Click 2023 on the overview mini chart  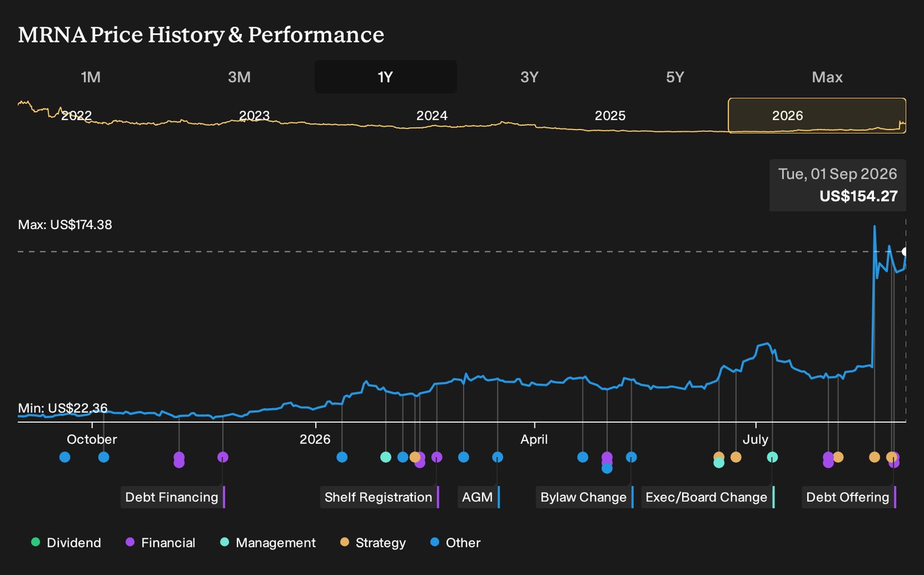254,116
